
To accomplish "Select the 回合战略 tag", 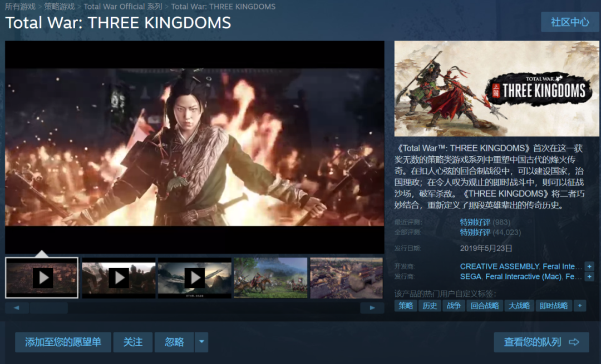I will click(485, 306).
